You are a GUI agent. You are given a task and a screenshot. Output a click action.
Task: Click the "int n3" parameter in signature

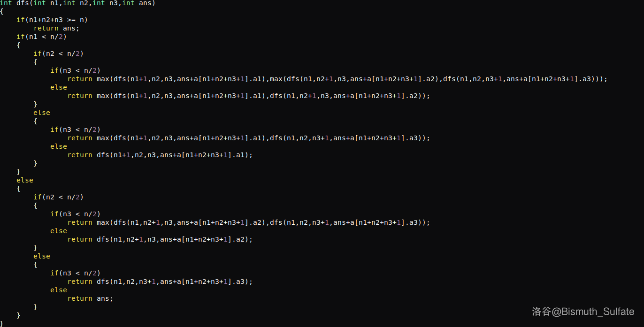[x=105, y=3]
